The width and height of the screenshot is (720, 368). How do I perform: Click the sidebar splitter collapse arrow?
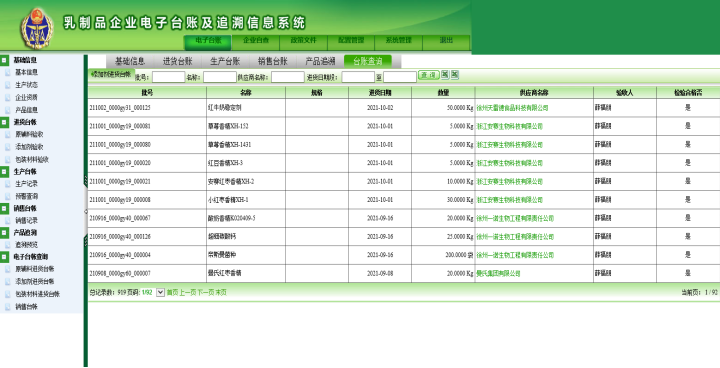(86, 212)
